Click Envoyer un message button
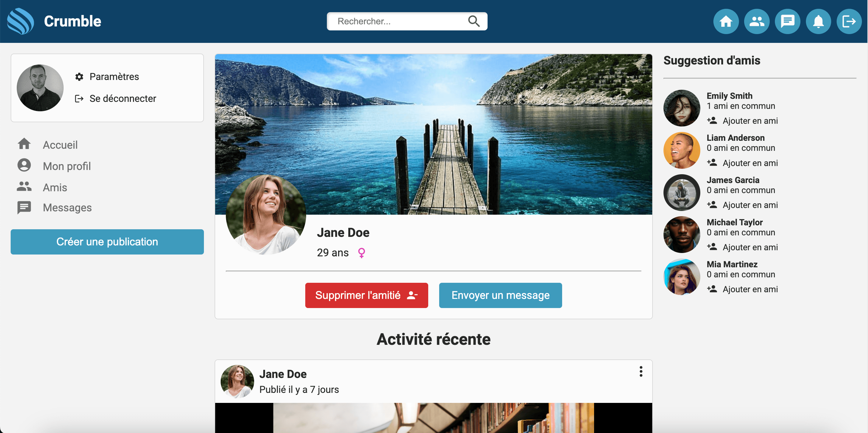 (500, 295)
